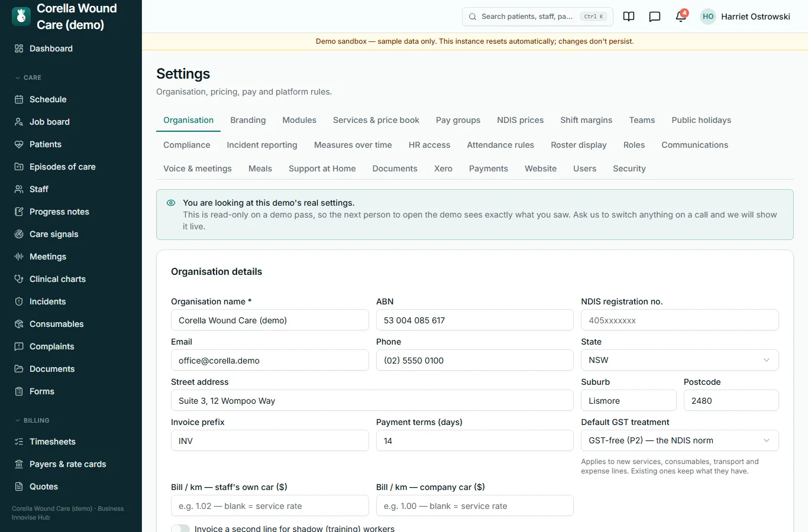808x532 pixels.
Task: Click the Clinical charts stethoscope icon
Action: (19, 279)
